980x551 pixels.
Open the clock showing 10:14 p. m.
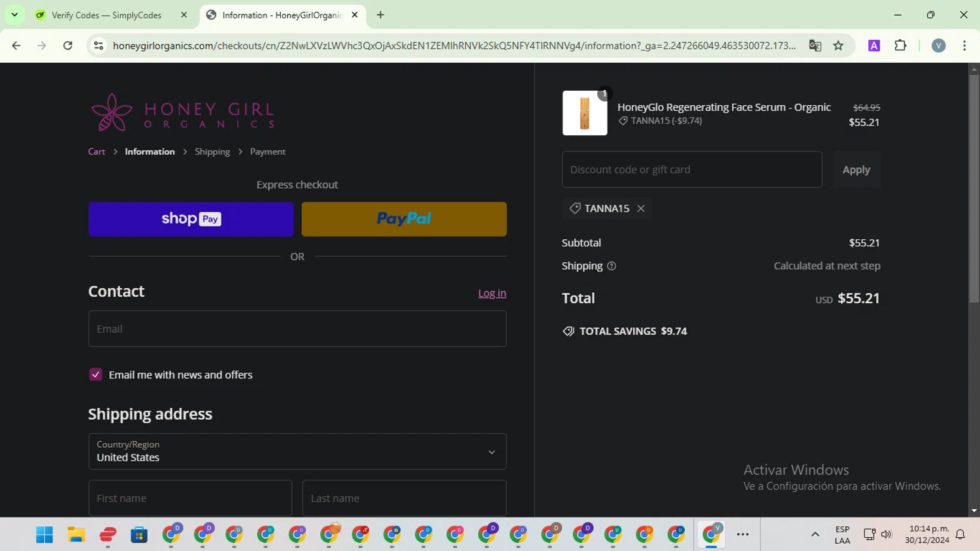927,535
